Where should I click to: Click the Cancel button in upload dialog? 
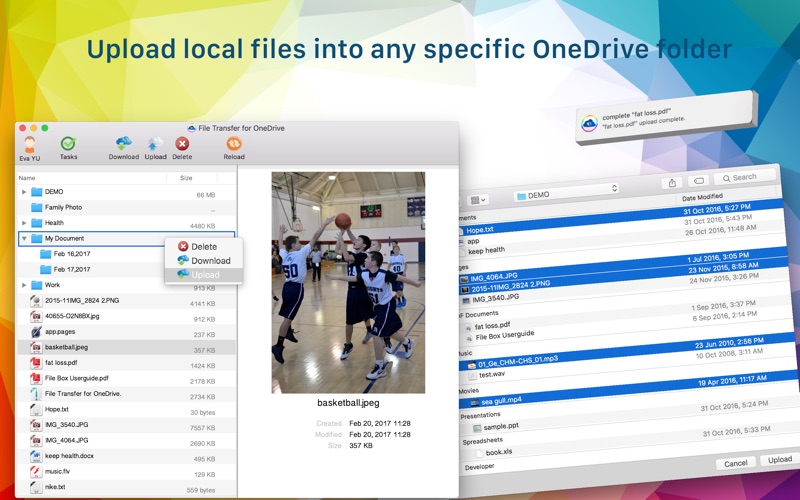(x=735, y=463)
